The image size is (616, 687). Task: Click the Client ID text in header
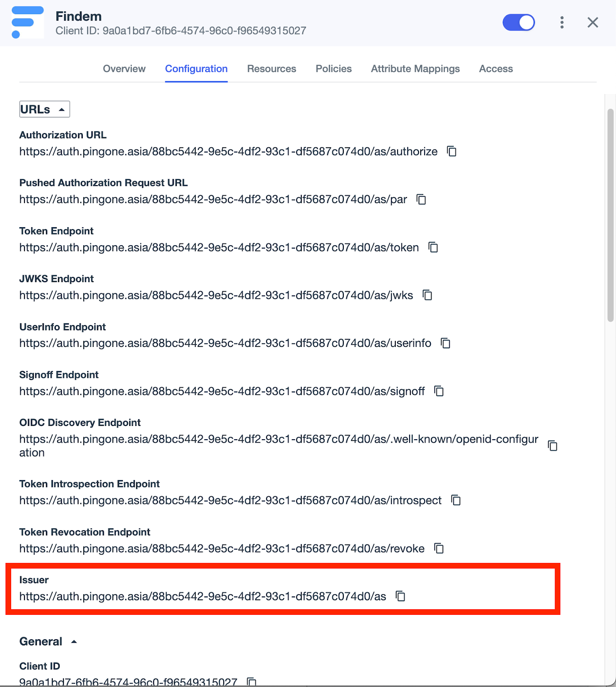181,31
